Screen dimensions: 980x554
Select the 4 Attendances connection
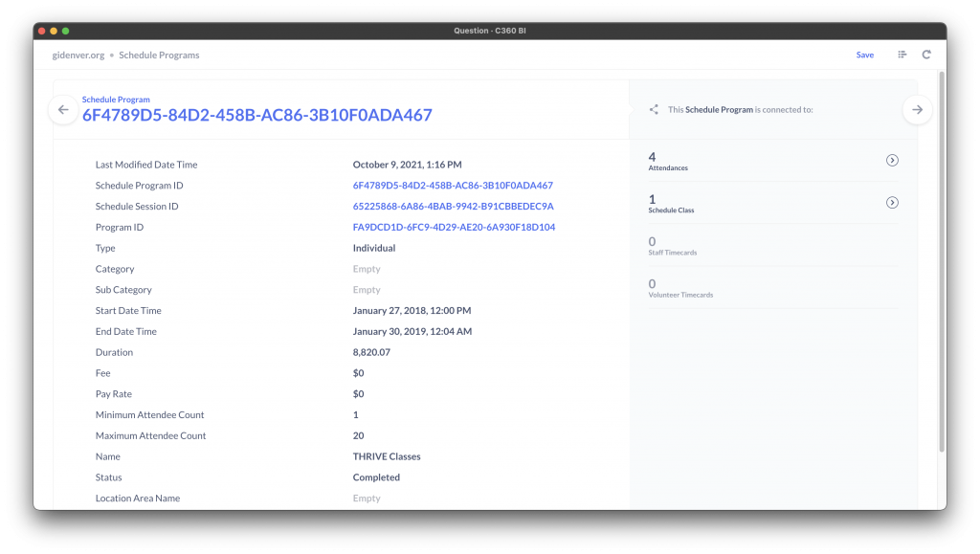(773, 161)
